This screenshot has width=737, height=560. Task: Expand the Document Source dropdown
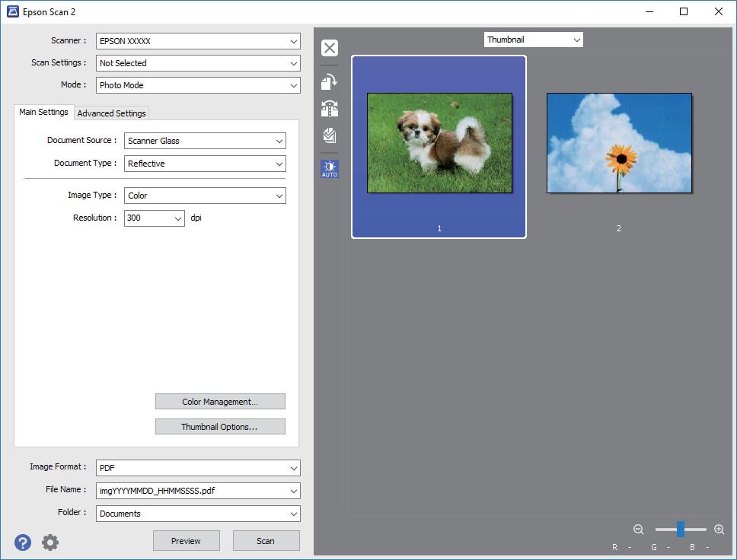point(205,141)
